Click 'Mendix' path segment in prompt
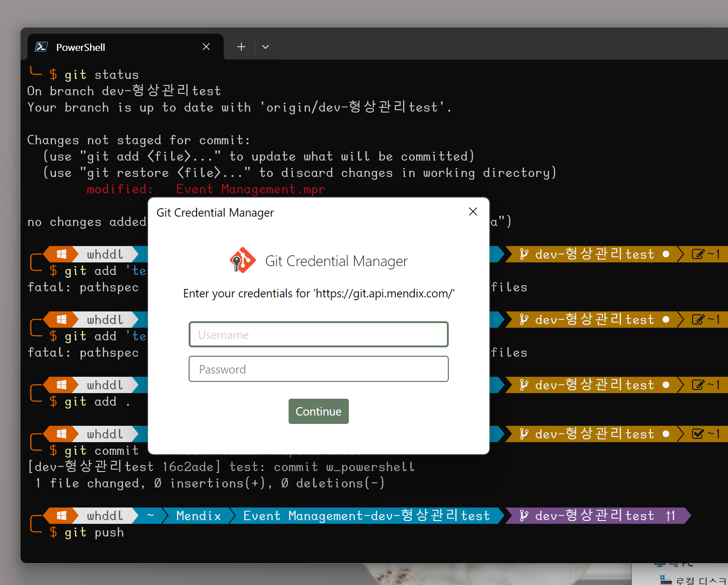This screenshot has width=728, height=585. click(x=198, y=515)
